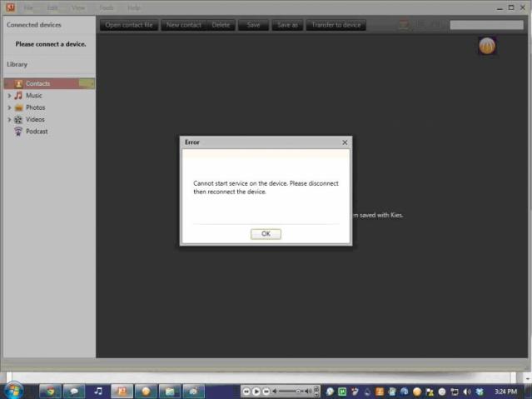Click the search field in the toolbar
The width and height of the screenshot is (532, 399).
pyautogui.click(x=486, y=25)
